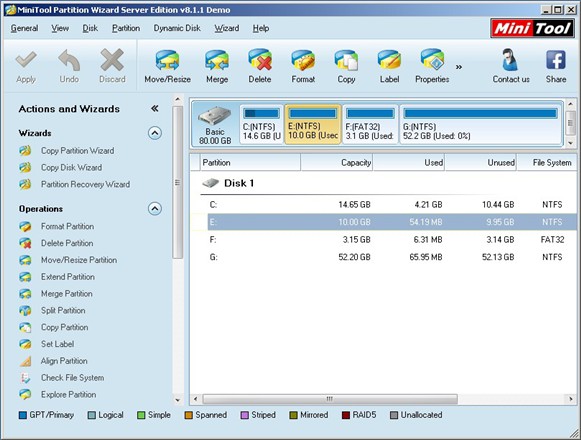Click Explore Partition icon in sidebar
Image resolution: width=581 pixels, height=440 pixels.
tap(25, 394)
